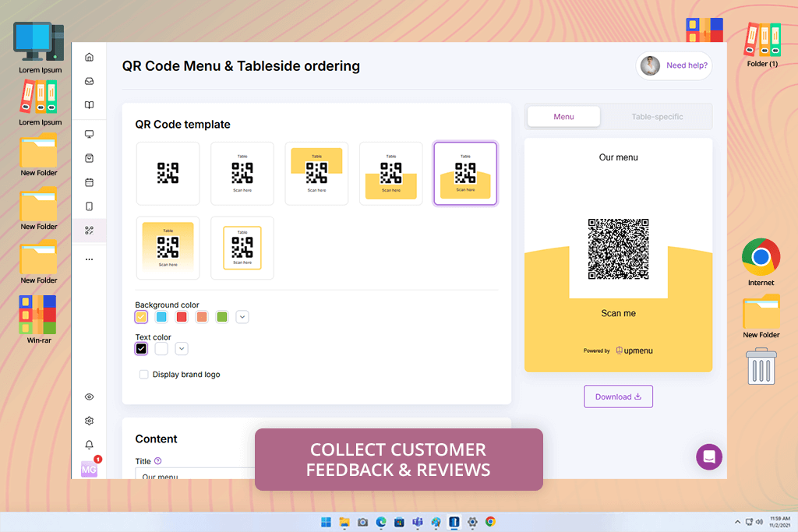Image resolution: width=798 pixels, height=532 pixels.
Task: Choose the template with a yellow square bottom block
Action: tap(391, 174)
